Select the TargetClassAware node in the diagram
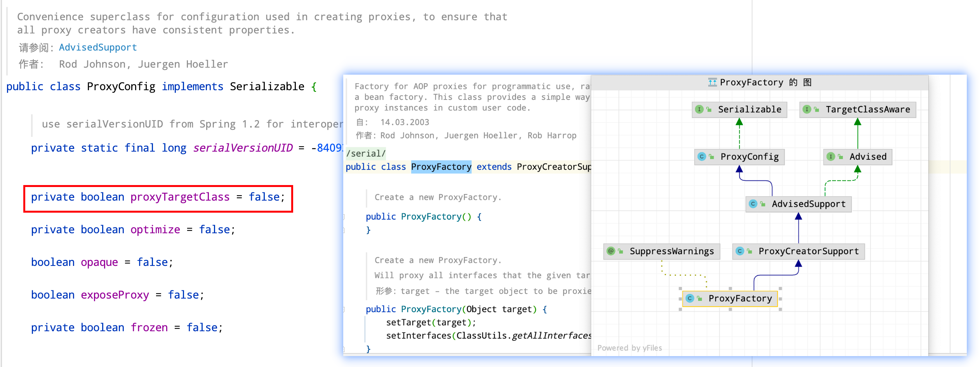Viewport: 980px width, 367px height. point(858,110)
